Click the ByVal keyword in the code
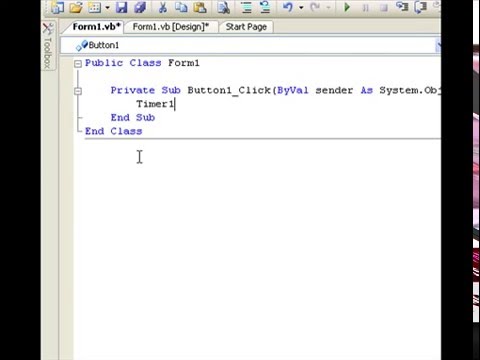This screenshot has height=360, width=480. tap(293, 90)
